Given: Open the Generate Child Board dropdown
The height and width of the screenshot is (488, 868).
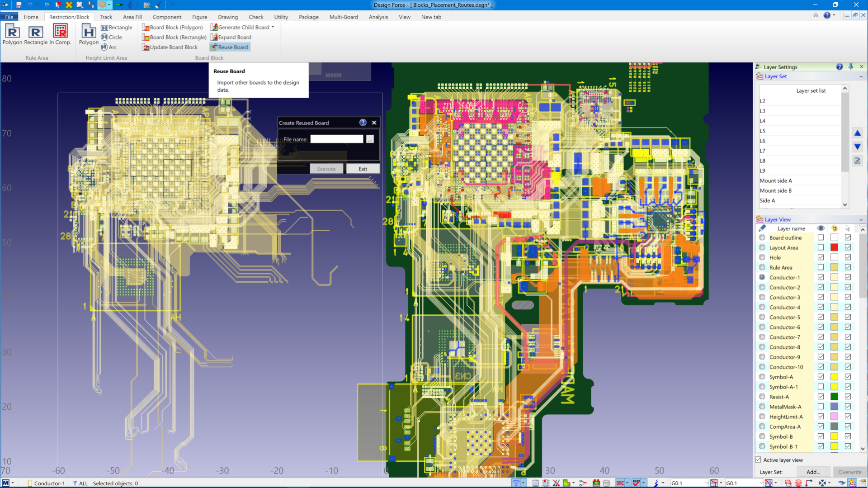Looking at the screenshot, I should (x=272, y=27).
